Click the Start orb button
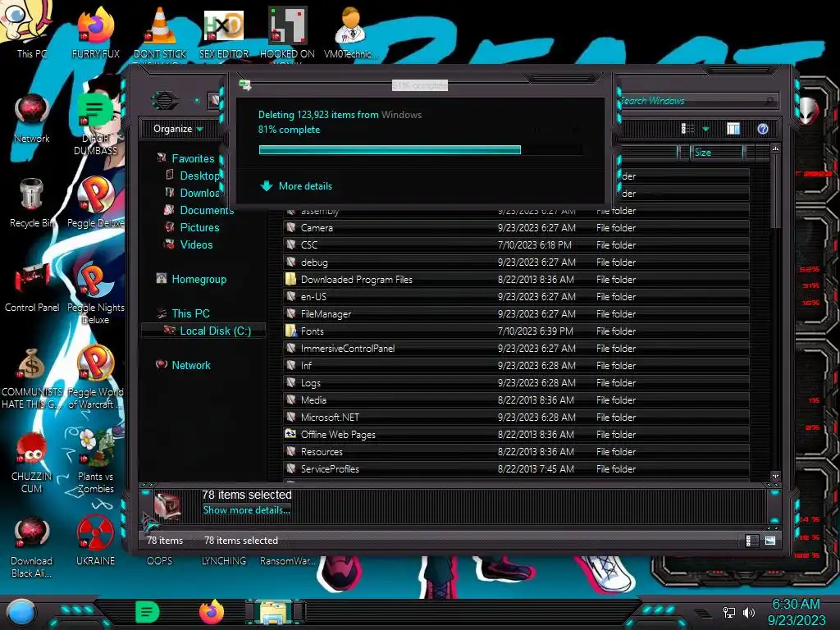This screenshot has height=630, width=840. 21,613
